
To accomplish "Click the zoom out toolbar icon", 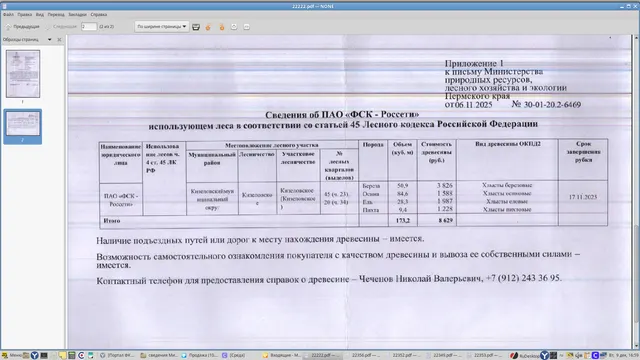I will point(234,27).
